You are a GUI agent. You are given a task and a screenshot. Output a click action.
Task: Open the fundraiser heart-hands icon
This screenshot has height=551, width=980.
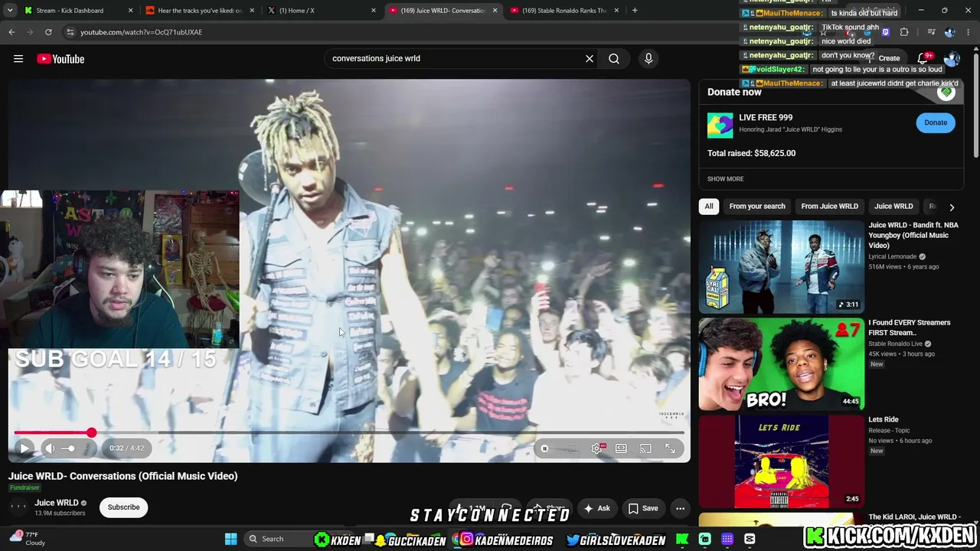click(x=946, y=92)
